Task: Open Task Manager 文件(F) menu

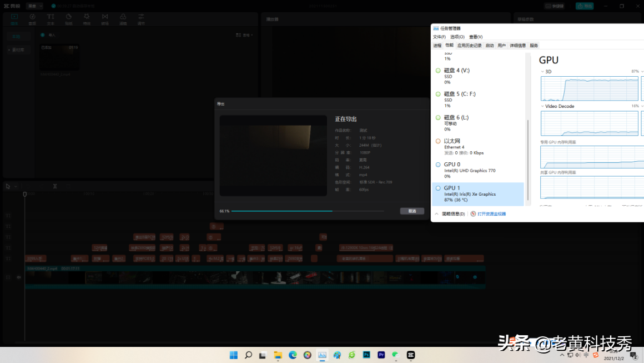Action: tap(439, 37)
